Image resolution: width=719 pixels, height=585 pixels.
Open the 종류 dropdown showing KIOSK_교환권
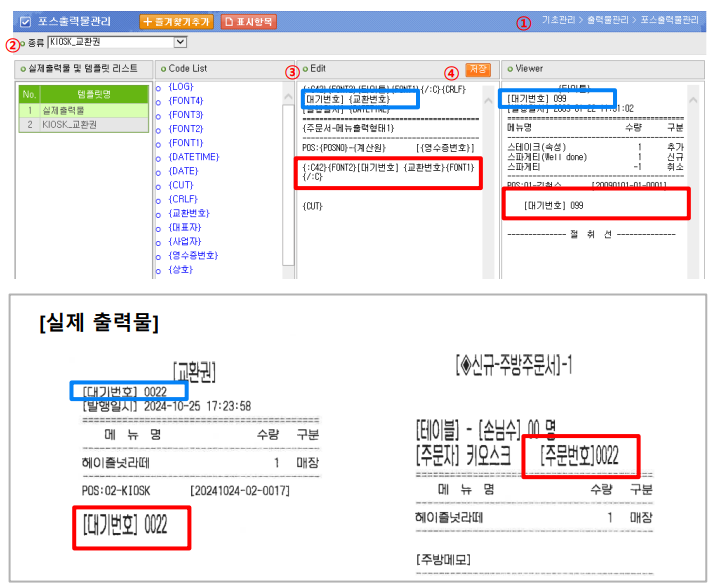[x=116, y=42]
